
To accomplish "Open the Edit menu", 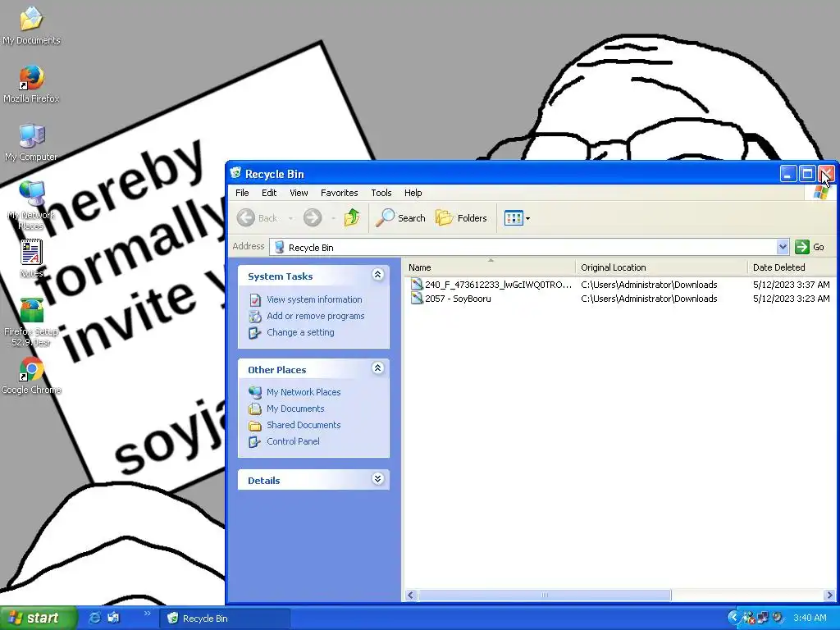I will pos(269,193).
